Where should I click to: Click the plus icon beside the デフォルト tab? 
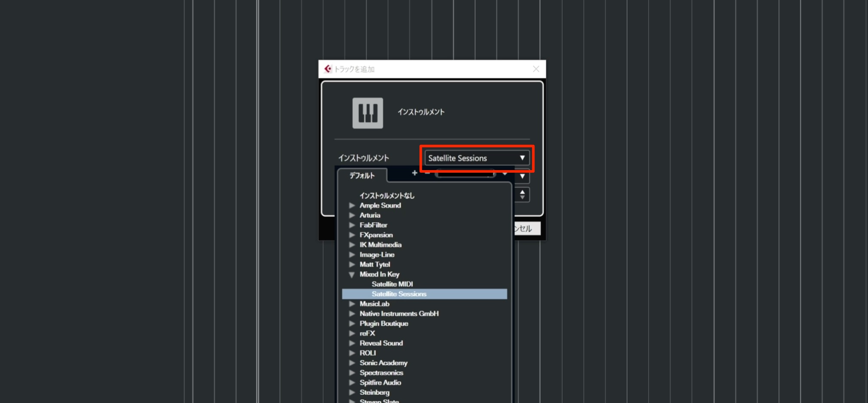414,173
